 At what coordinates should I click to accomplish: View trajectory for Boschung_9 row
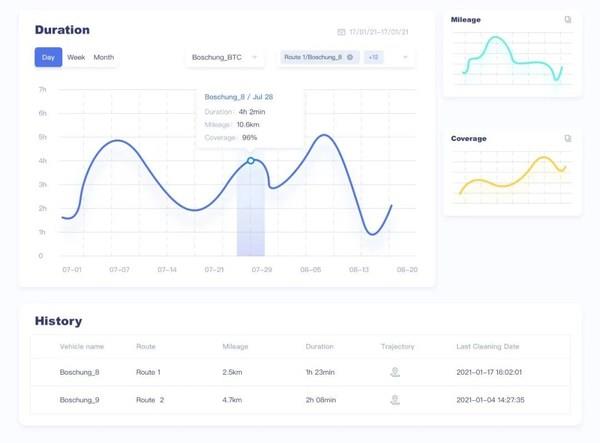(395, 399)
